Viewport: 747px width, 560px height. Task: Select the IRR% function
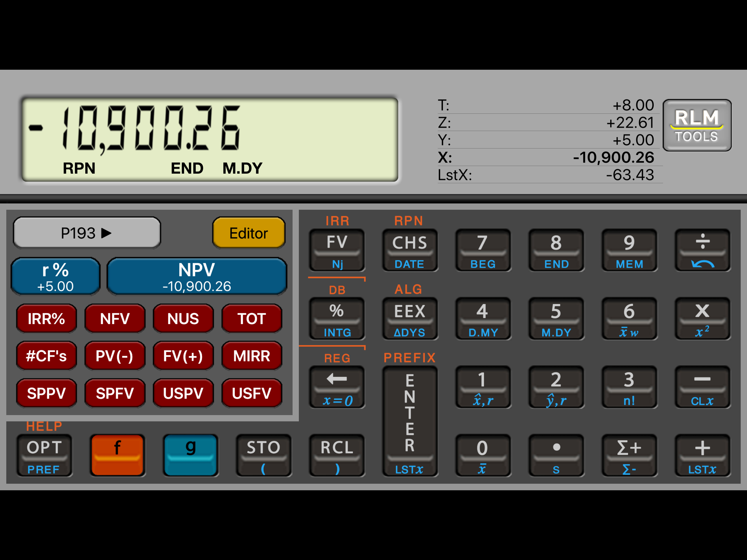[x=46, y=319]
